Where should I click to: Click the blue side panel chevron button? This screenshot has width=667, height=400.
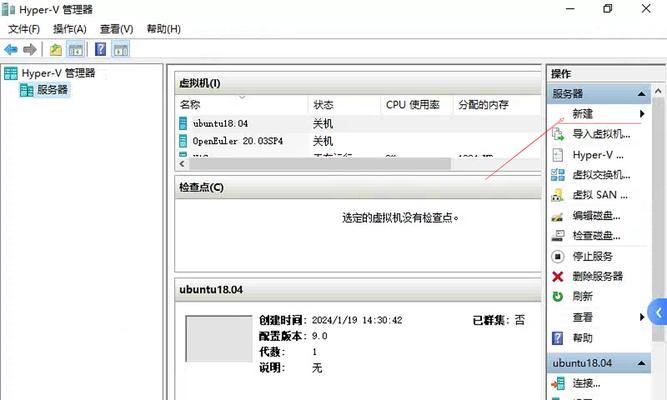click(658, 313)
